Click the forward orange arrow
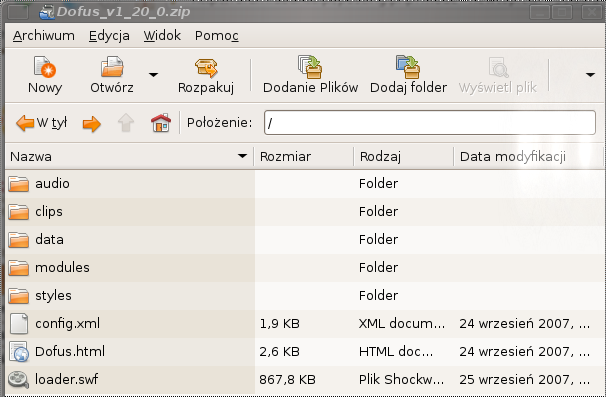Viewport: 606px width, 397px height. pos(92,124)
